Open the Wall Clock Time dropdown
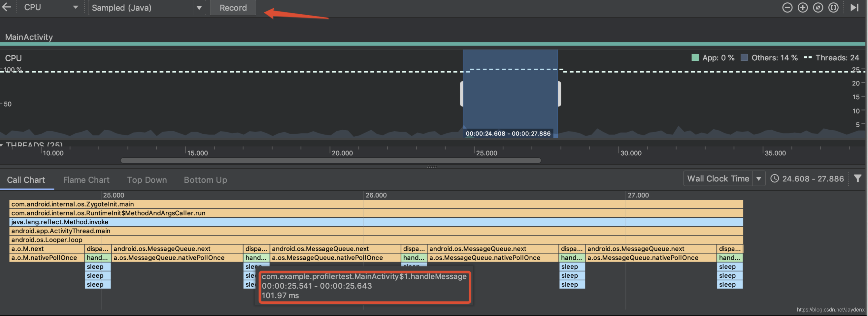868x316 pixels. coord(724,178)
